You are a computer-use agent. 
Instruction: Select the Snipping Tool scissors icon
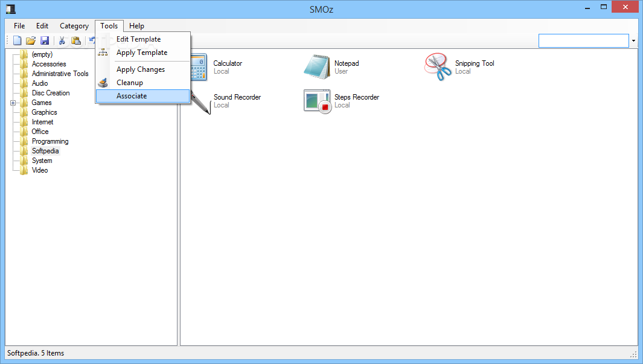click(x=438, y=67)
